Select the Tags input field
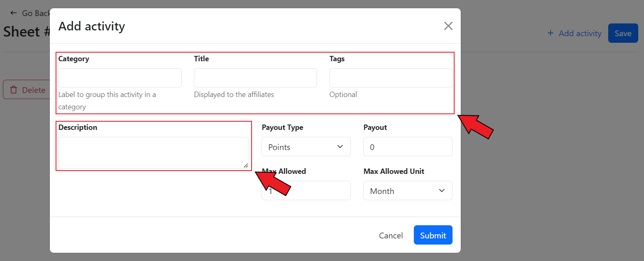 (x=391, y=78)
